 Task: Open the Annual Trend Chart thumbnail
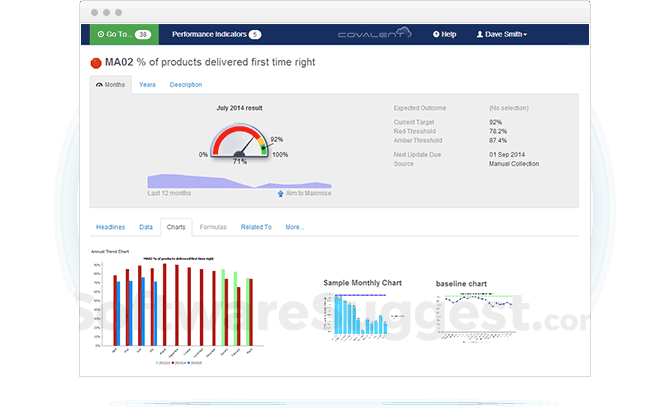pos(177,308)
